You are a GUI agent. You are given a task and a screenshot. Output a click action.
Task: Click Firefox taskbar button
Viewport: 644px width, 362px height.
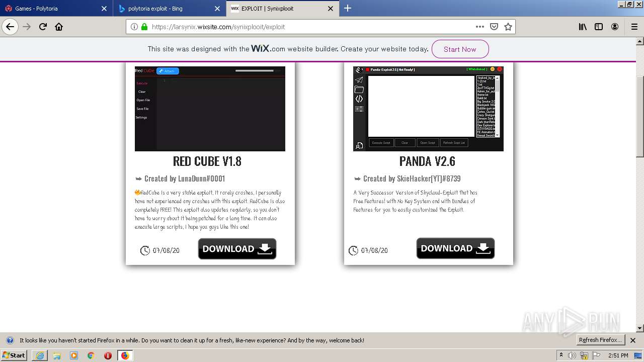click(x=125, y=355)
